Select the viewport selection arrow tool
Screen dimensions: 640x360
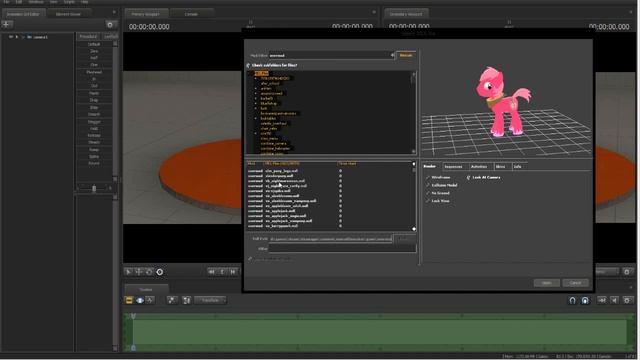point(128,272)
